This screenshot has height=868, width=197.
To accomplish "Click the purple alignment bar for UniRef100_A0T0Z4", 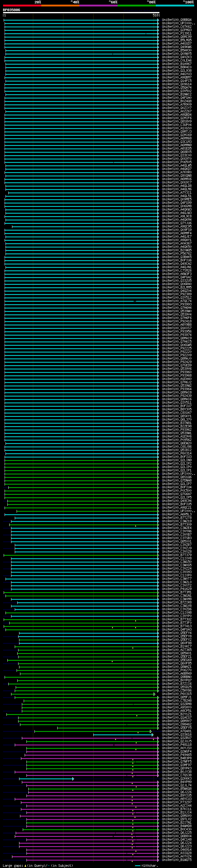I will [x=86, y=856].
